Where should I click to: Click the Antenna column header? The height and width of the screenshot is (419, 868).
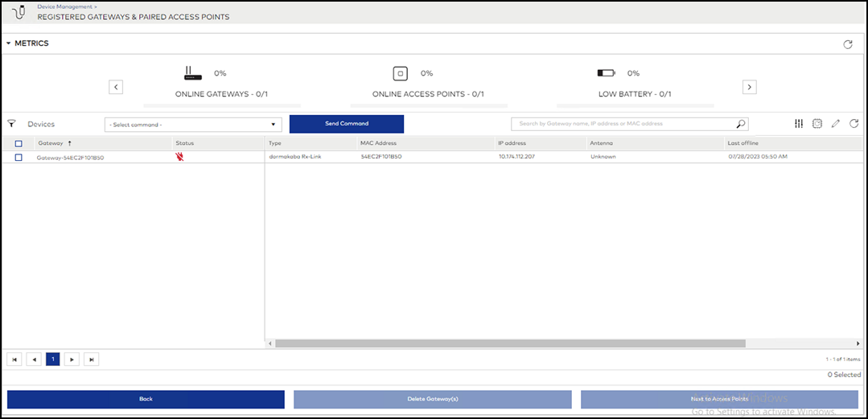601,143
